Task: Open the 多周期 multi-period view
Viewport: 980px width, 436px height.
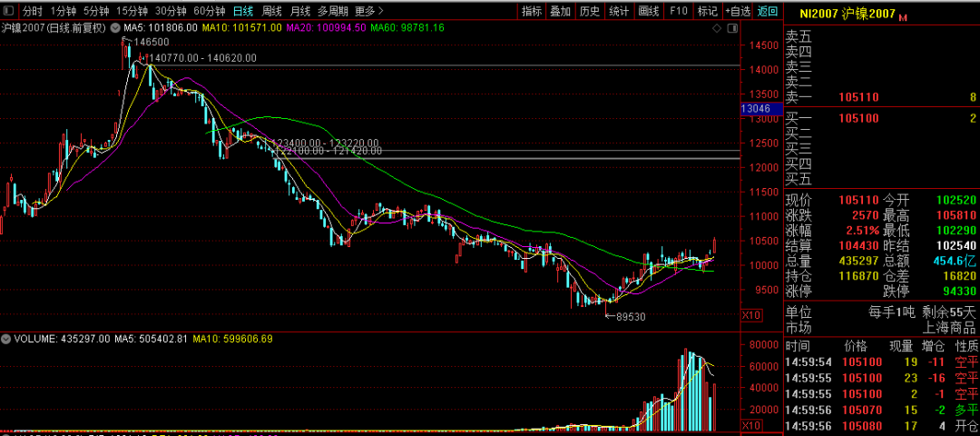Action: click(x=332, y=11)
